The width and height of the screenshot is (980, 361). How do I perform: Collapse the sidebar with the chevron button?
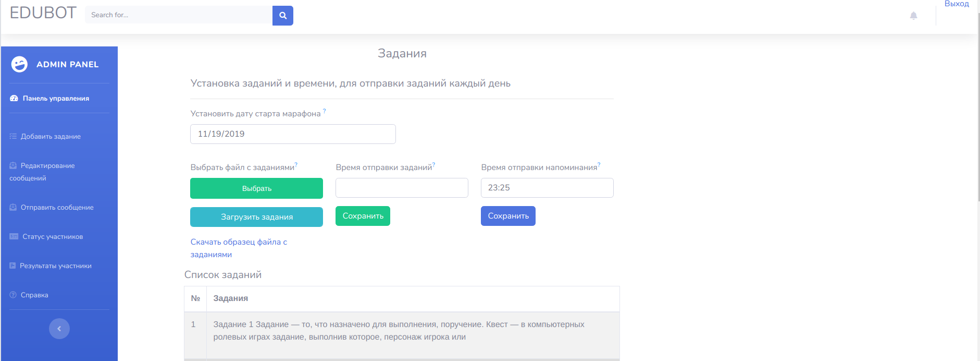pos(59,329)
